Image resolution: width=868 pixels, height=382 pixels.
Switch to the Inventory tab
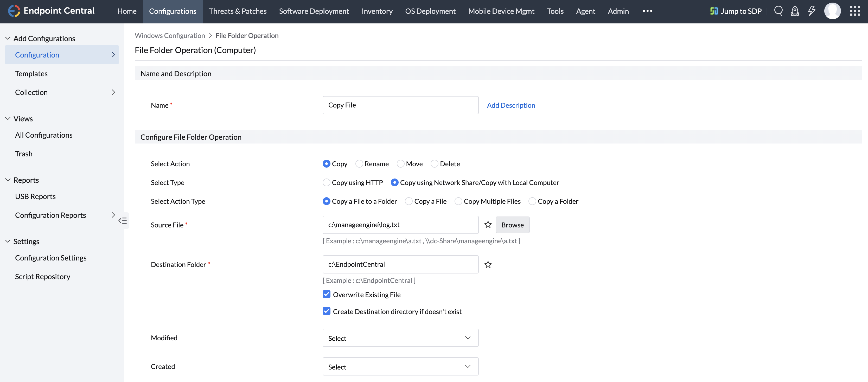(377, 11)
